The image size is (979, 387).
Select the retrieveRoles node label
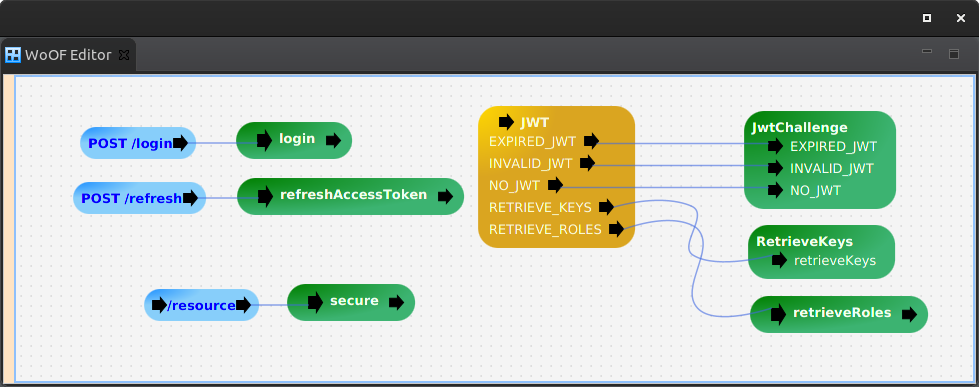pos(842,312)
